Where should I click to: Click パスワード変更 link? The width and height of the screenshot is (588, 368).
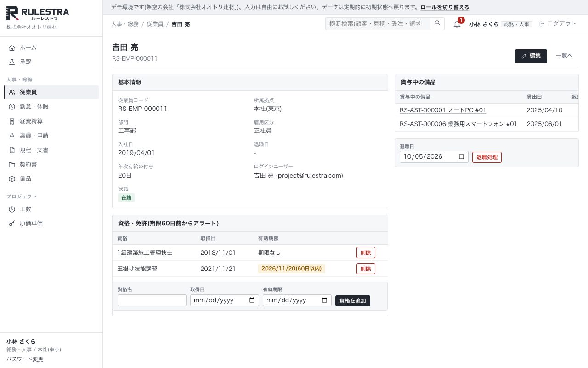point(25,359)
